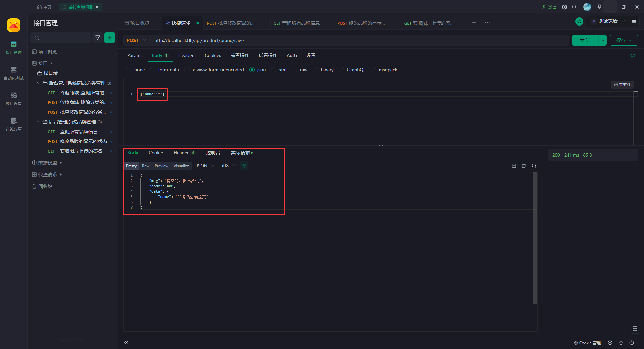The width and height of the screenshot is (644, 349).
Task: Open the 自动化测试 sidebar section
Action: 14,73
